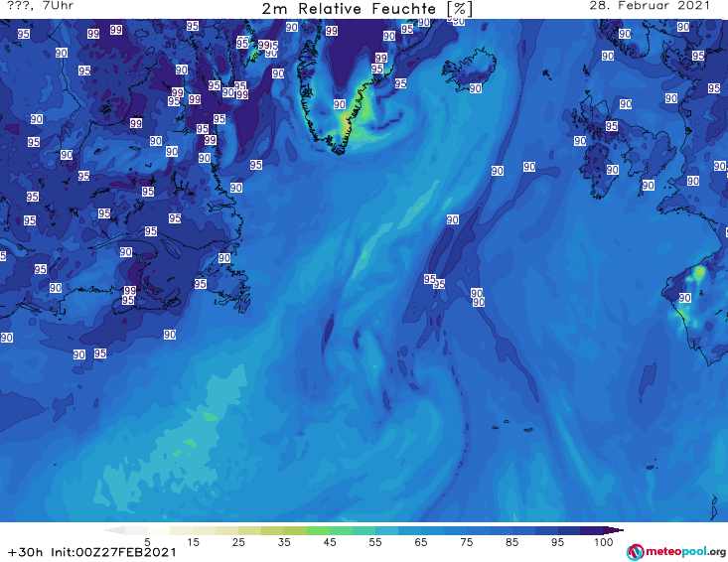The width and height of the screenshot is (728, 562).
Task: Select the light grey arrow start of the color scale
Action: 114,530
